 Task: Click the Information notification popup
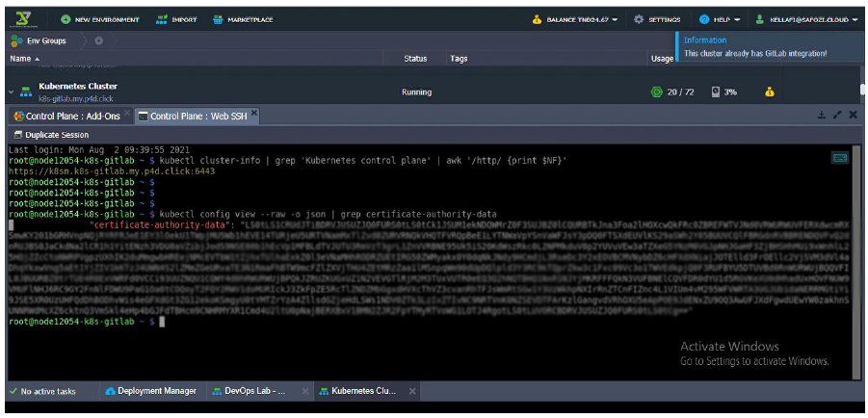(x=769, y=47)
